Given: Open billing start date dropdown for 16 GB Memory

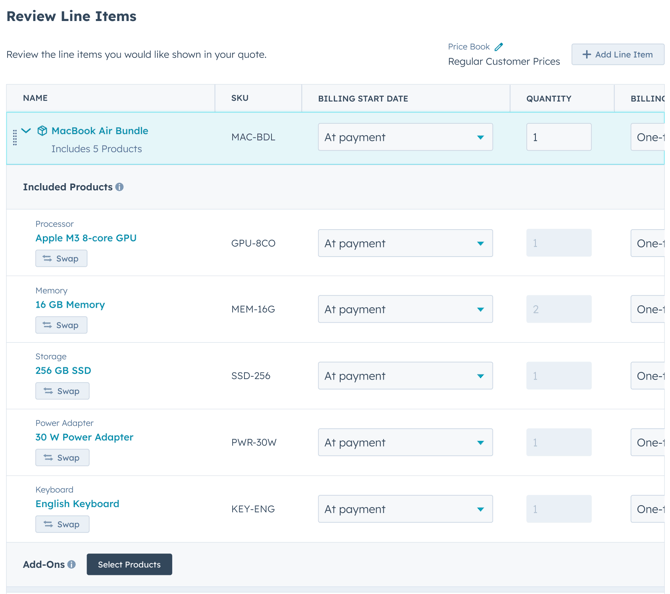Looking at the screenshot, I should (404, 310).
